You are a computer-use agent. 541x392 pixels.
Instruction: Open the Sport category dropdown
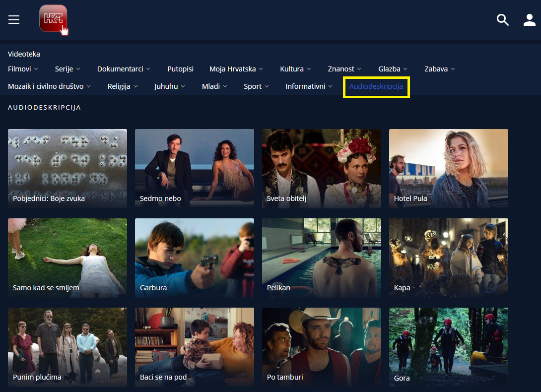click(256, 86)
